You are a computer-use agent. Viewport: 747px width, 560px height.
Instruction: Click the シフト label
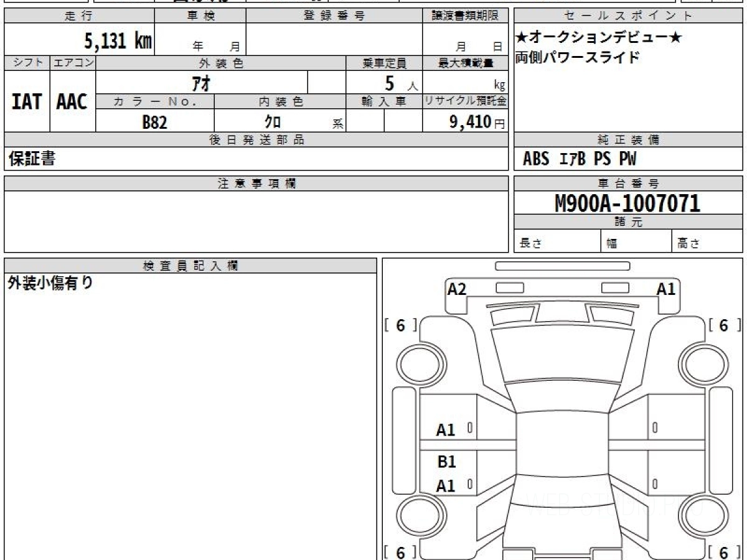click(x=27, y=63)
